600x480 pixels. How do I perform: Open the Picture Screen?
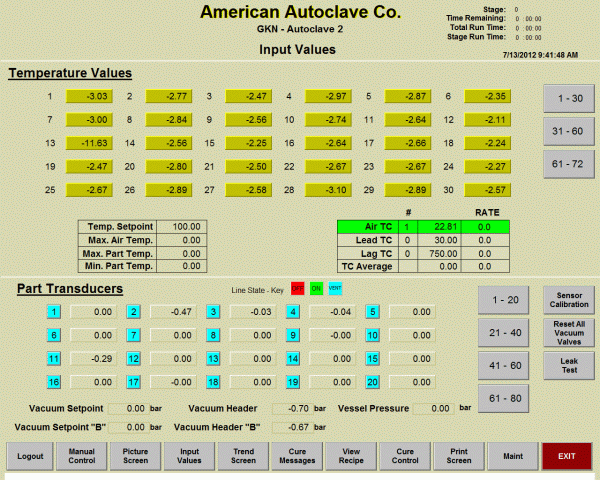(135, 456)
